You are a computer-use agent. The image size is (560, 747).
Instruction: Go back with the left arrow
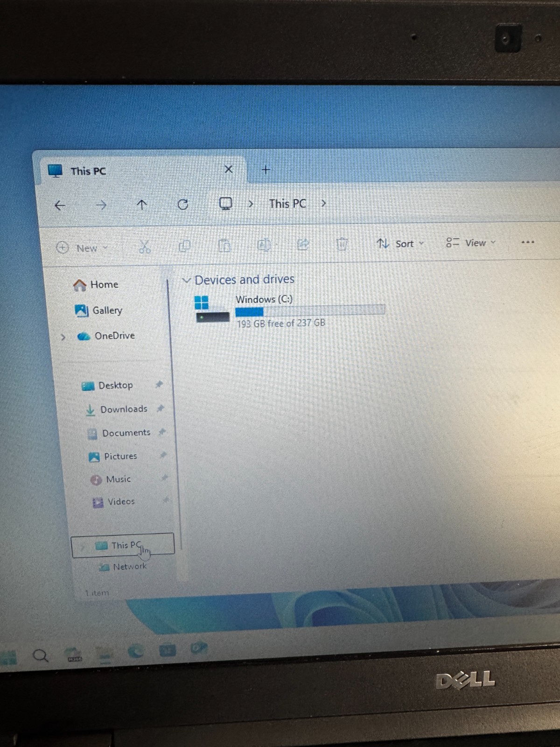pyautogui.click(x=60, y=205)
